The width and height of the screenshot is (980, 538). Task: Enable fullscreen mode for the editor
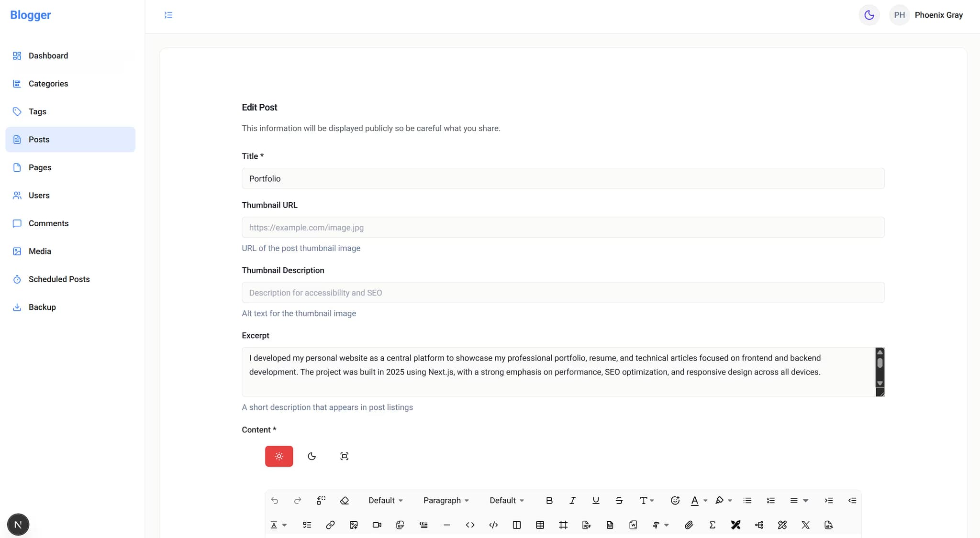pos(344,456)
